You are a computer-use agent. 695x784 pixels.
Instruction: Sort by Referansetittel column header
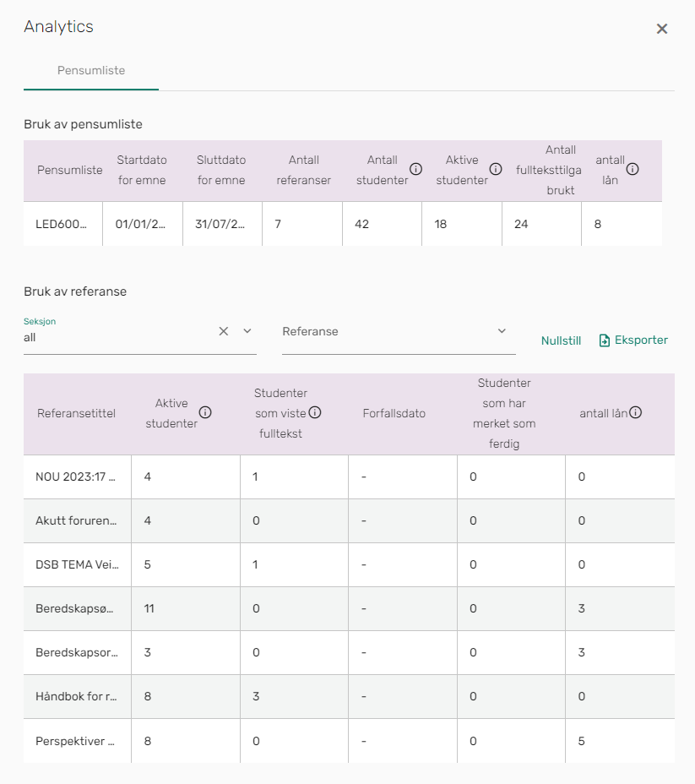coord(77,413)
